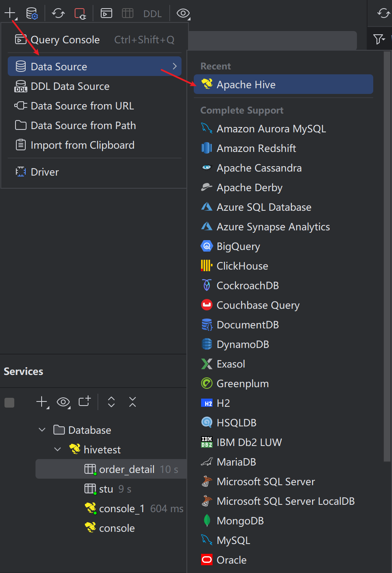392x573 pixels.
Task: Click the Services add (plus) icon
Action: pyautogui.click(x=42, y=402)
